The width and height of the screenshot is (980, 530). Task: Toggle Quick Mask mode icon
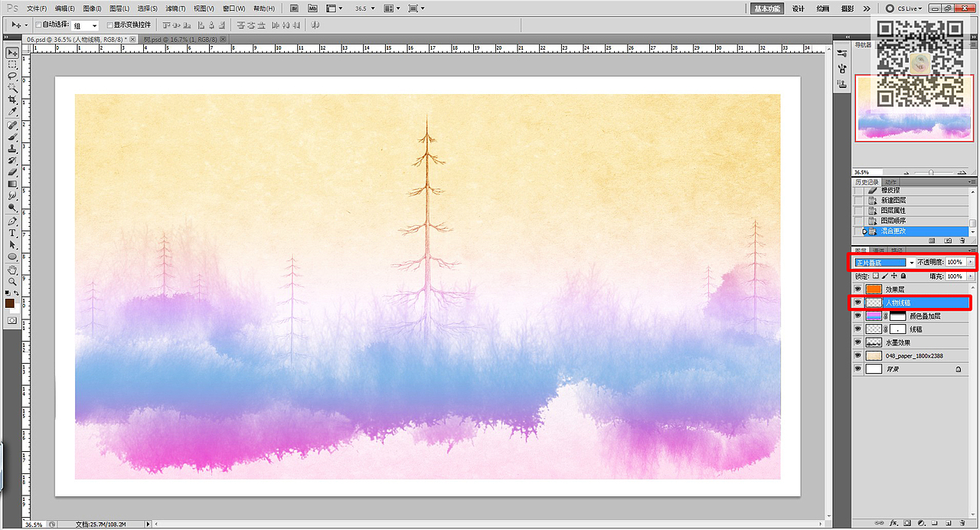pos(12,319)
